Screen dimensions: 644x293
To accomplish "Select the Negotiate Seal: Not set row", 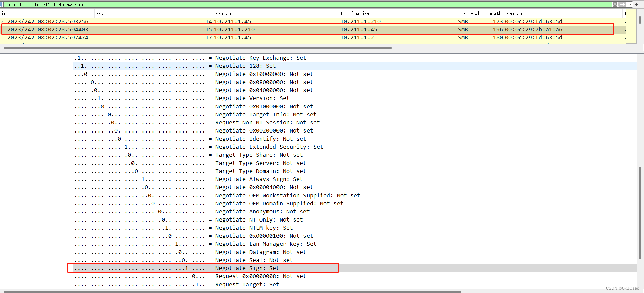I will pyautogui.click(x=355, y=260).
